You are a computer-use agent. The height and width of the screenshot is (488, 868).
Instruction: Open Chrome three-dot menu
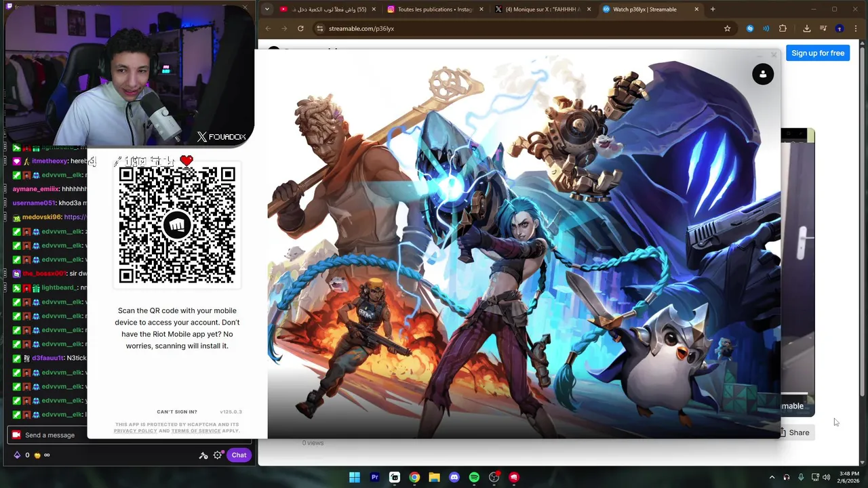click(x=857, y=28)
